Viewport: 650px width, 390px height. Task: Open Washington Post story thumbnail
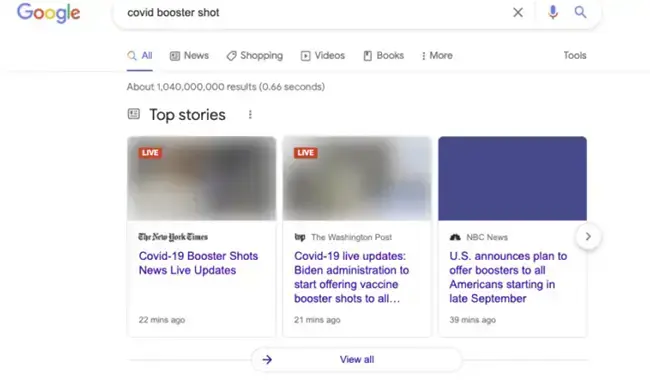pos(357,178)
